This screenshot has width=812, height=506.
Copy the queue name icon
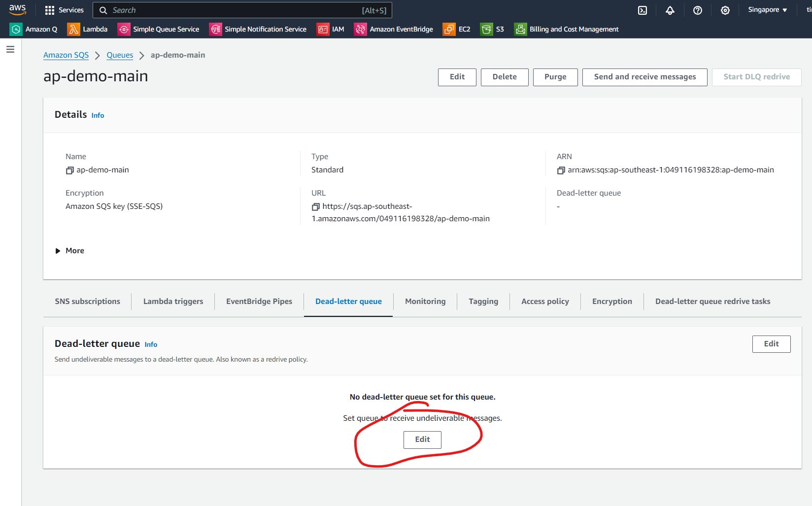[69, 170]
